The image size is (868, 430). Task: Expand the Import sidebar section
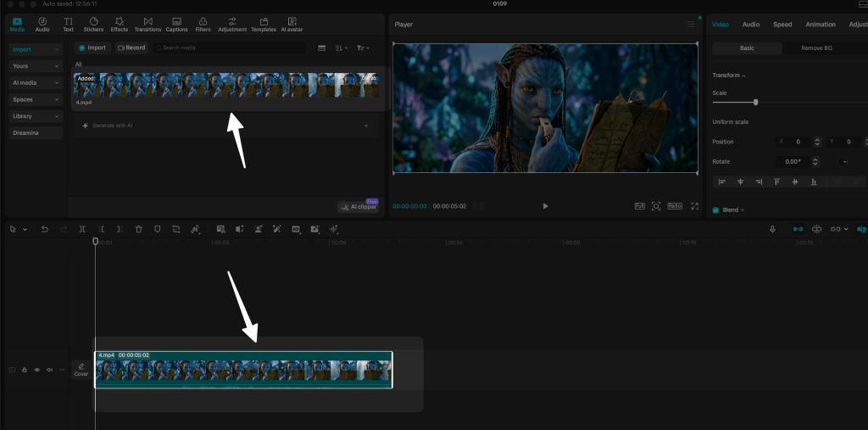pyautogui.click(x=36, y=49)
